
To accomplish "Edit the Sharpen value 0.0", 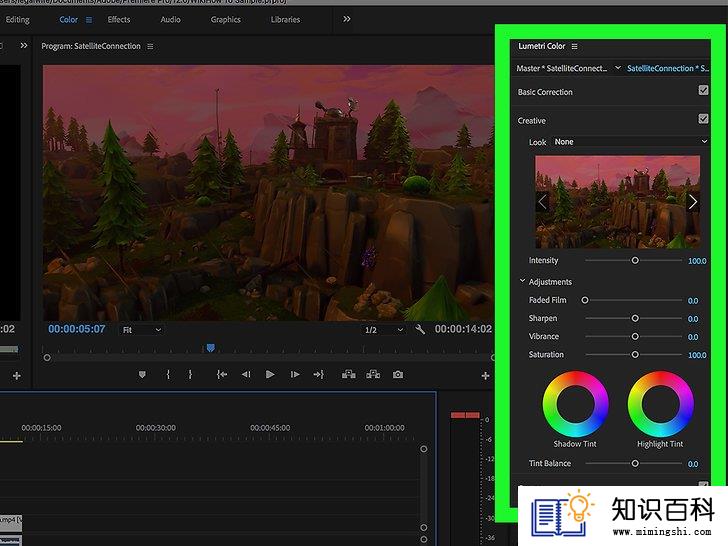I will tap(693, 319).
